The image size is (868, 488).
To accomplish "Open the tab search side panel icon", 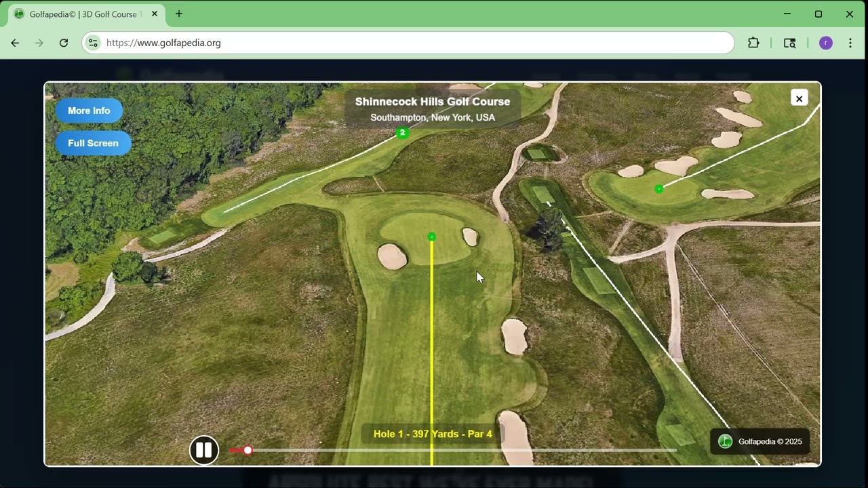I will (x=790, y=43).
